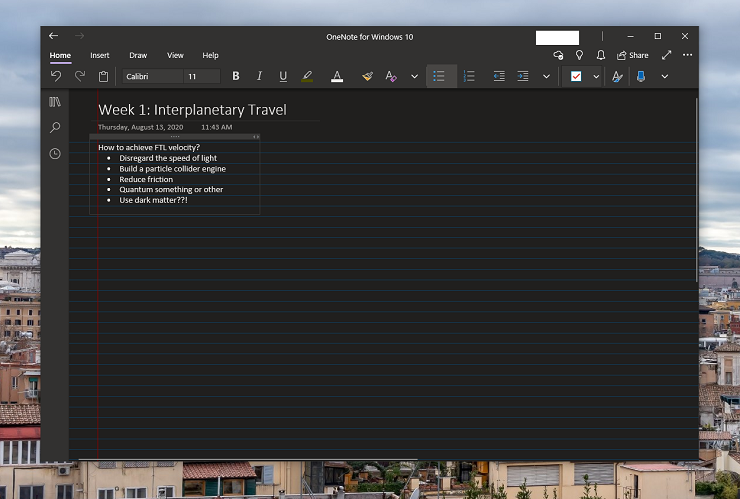The height and width of the screenshot is (499, 740).
Task: Switch to the Draw tab
Action: pyautogui.click(x=138, y=55)
